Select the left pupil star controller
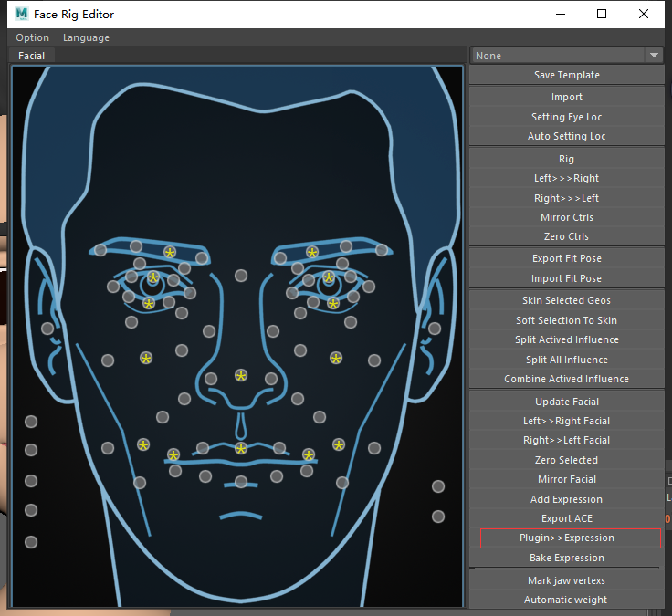 point(153,277)
